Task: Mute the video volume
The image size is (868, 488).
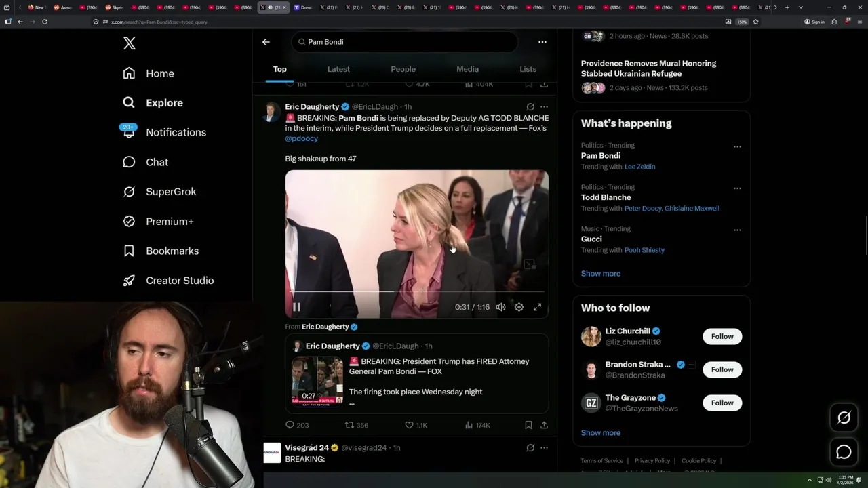Action: pos(500,307)
